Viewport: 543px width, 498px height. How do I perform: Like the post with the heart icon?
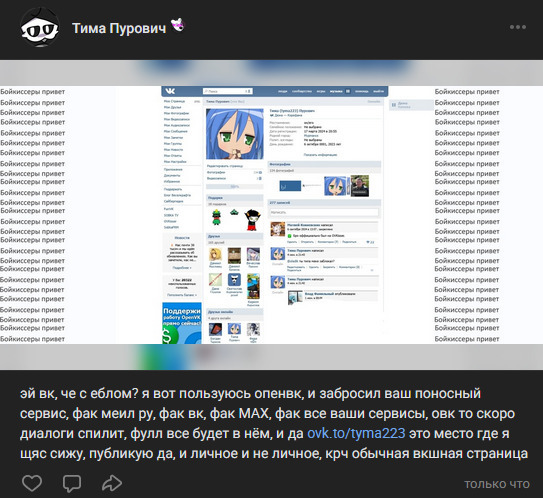point(32,482)
